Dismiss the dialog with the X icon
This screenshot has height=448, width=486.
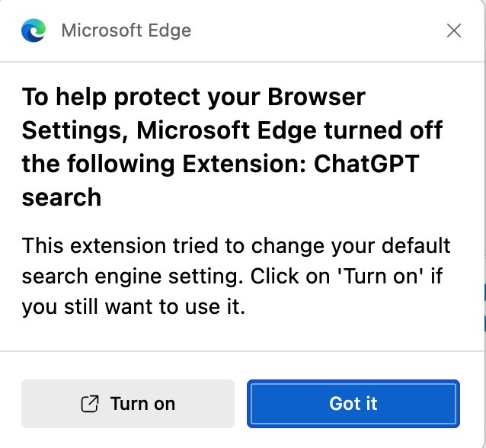(x=454, y=30)
